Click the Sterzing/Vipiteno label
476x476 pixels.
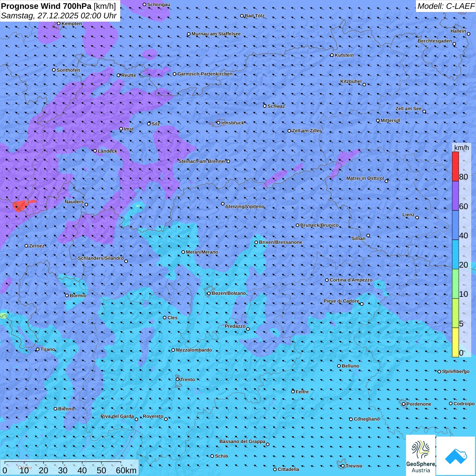(x=245, y=206)
